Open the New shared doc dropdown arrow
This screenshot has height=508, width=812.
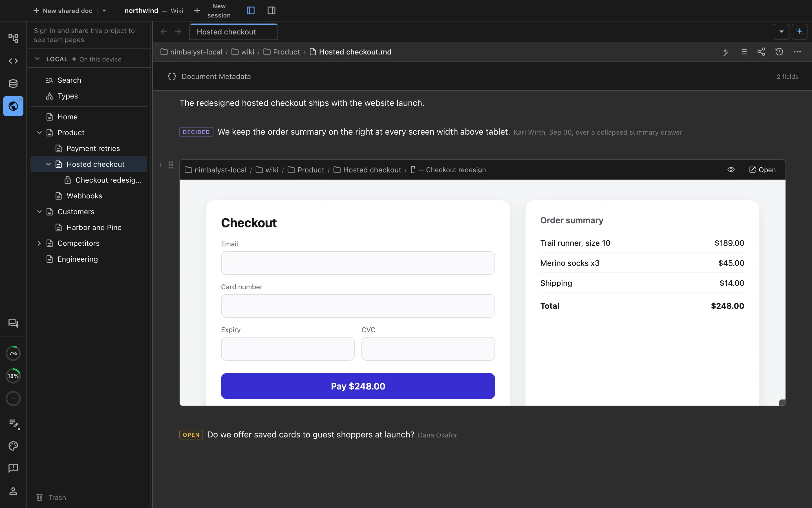click(x=104, y=11)
